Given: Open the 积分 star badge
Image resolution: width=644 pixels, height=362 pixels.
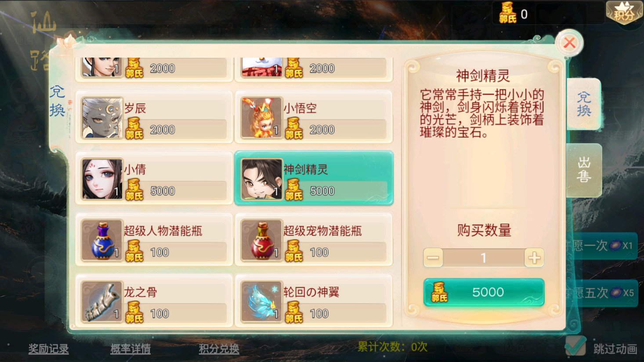Looking at the screenshot, I should pos(624,12).
